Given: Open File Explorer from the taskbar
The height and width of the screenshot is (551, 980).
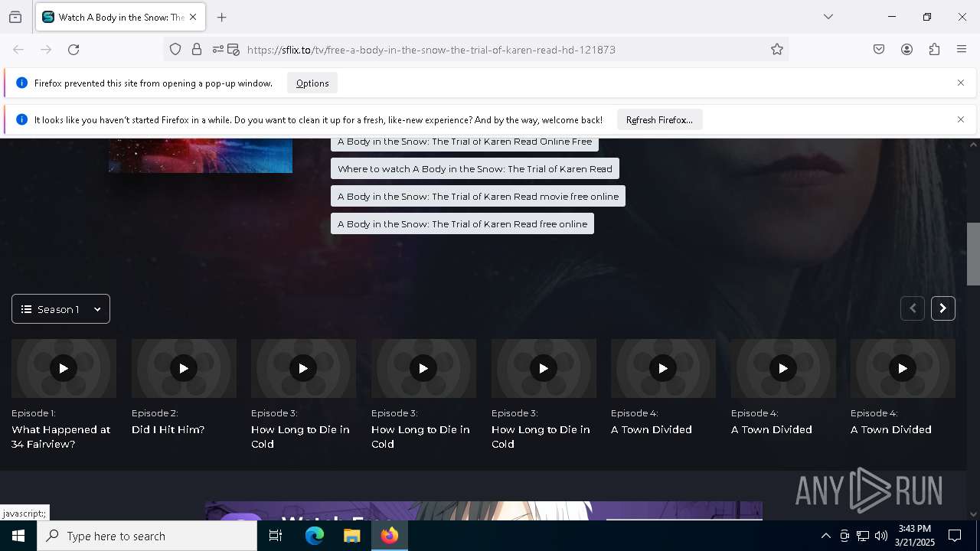Looking at the screenshot, I should (351, 536).
